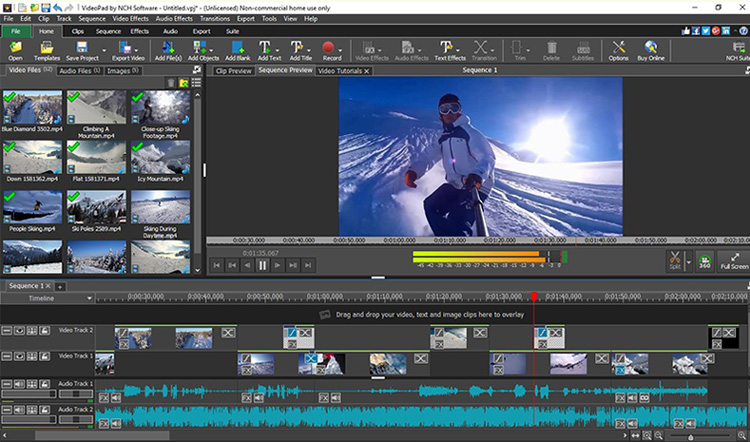The image size is (750, 442).
Task: Jump to the end of the sequence
Action: point(308,265)
